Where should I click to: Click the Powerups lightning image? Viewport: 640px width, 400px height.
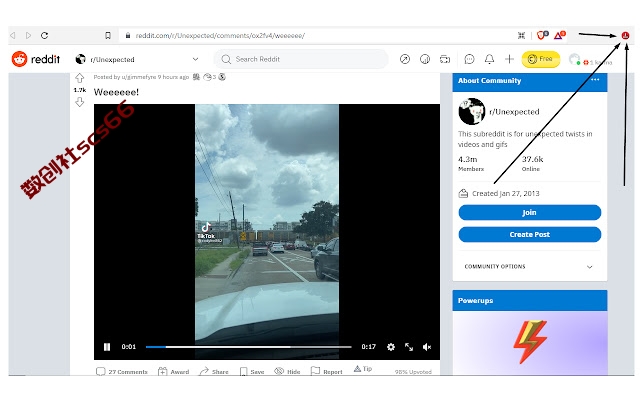(530, 341)
